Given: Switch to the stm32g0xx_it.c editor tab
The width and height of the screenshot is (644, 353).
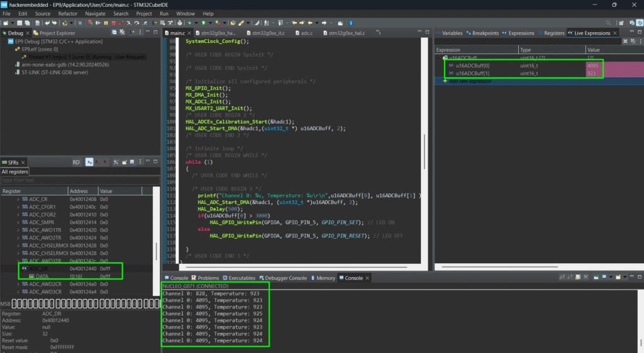Looking at the screenshot, I should (x=269, y=33).
